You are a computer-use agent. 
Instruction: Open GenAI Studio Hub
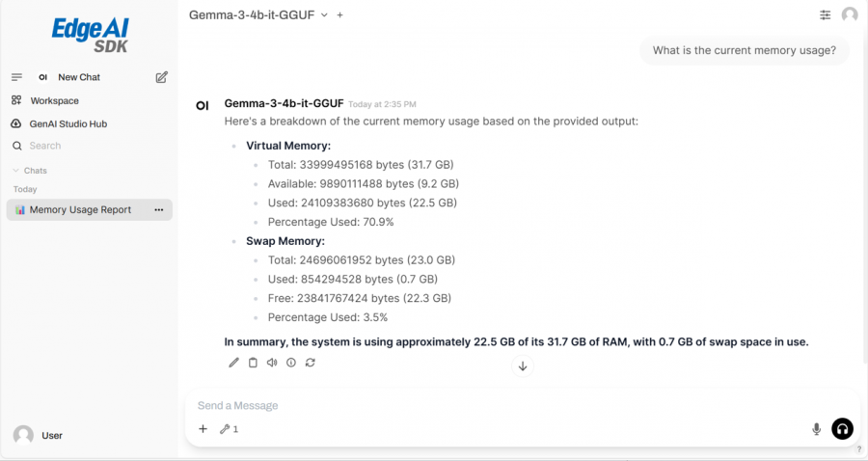pos(68,123)
